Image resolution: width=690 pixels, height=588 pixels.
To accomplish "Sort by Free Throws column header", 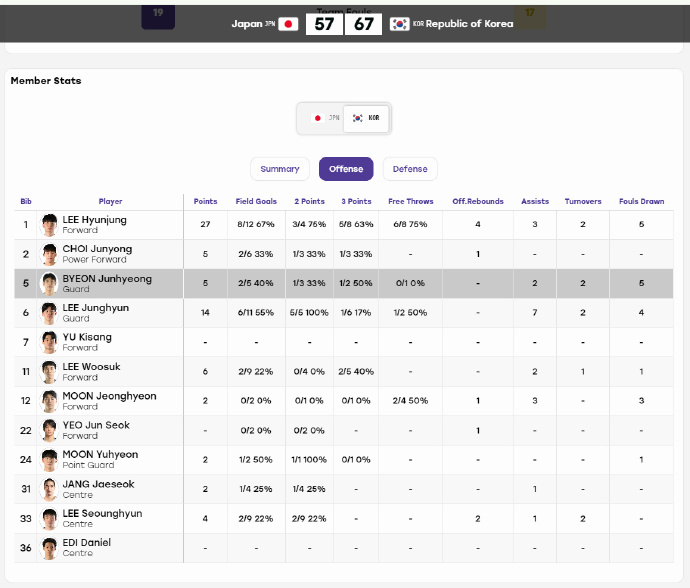I will pyautogui.click(x=411, y=201).
